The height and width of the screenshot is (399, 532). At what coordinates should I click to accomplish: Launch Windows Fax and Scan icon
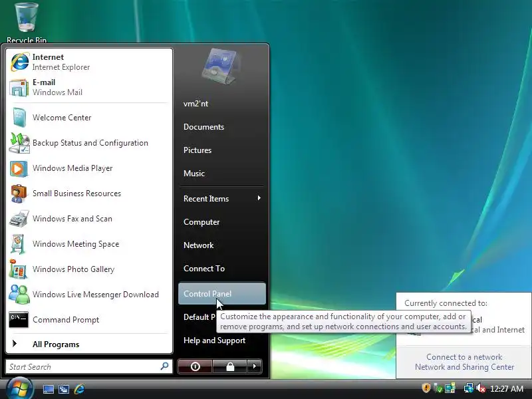[x=19, y=219]
